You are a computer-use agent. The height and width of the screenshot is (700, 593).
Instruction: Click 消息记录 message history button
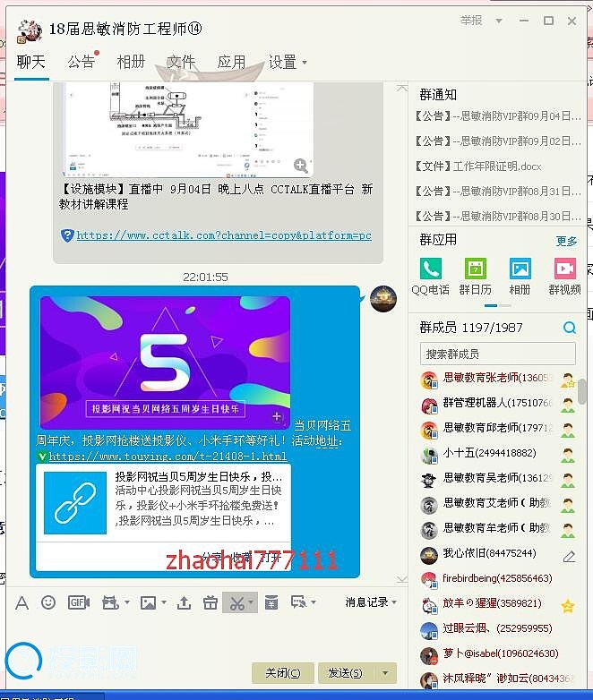[x=366, y=602]
